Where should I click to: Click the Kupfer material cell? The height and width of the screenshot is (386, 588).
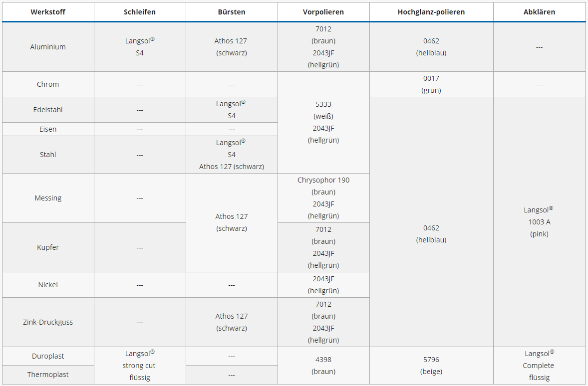[48, 247]
